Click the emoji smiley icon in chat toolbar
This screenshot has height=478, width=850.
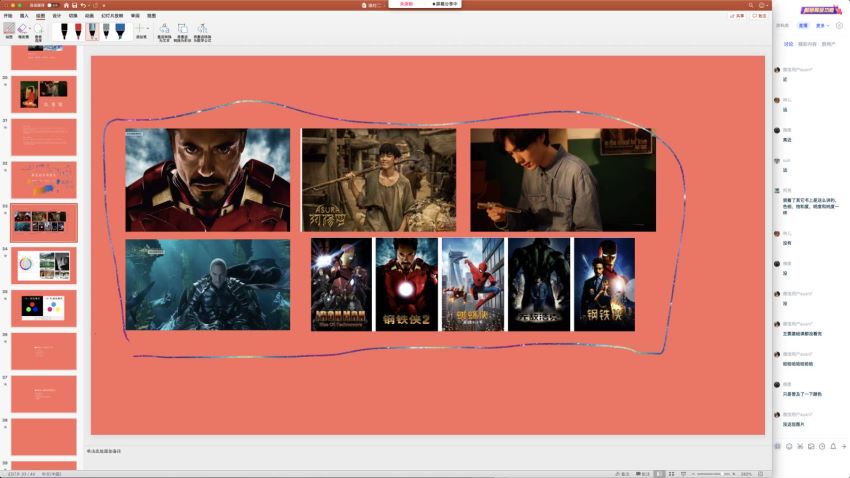pyautogui.click(x=789, y=447)
